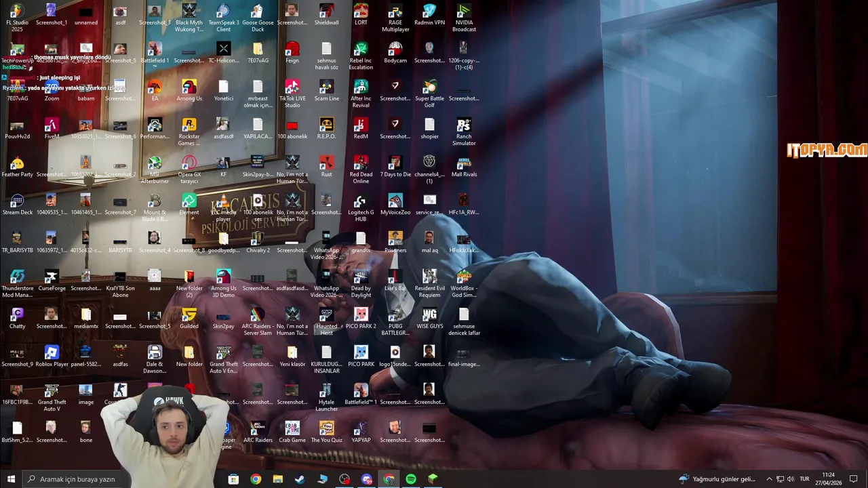Open the MyVoiceZoo desktop icon
The image size is (868, 488).
tap(395, 205)
